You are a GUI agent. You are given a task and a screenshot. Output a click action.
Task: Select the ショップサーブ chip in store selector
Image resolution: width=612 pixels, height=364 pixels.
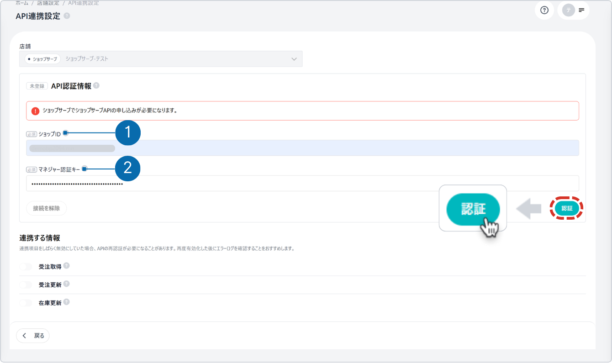point(42,59)
